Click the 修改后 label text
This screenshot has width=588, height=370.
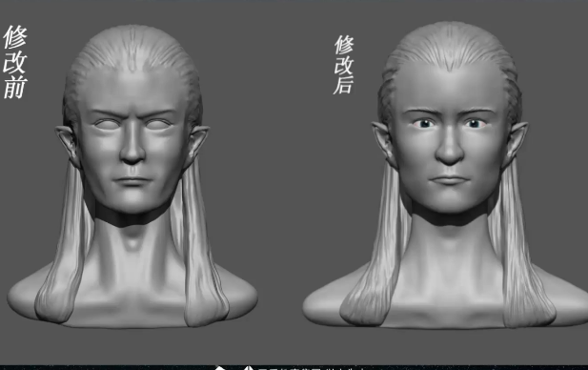click(x=343, y=65)
